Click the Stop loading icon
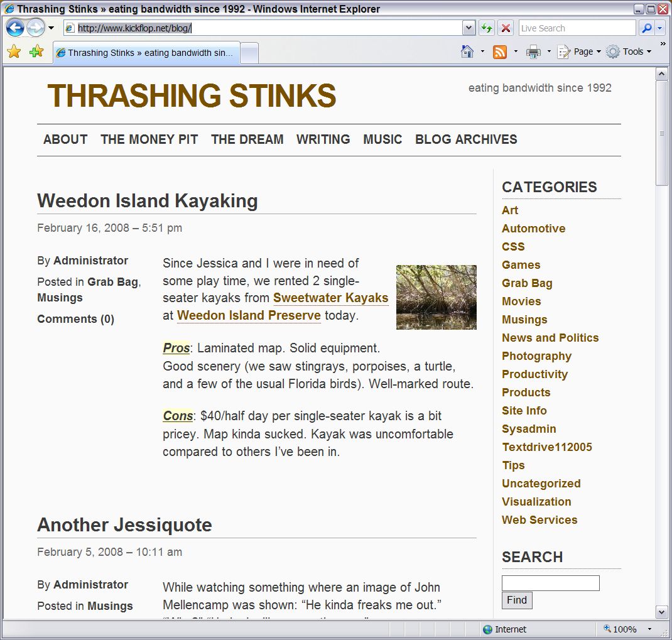The image size is (672, 640). pyautogui.click(x=505, y=28)
